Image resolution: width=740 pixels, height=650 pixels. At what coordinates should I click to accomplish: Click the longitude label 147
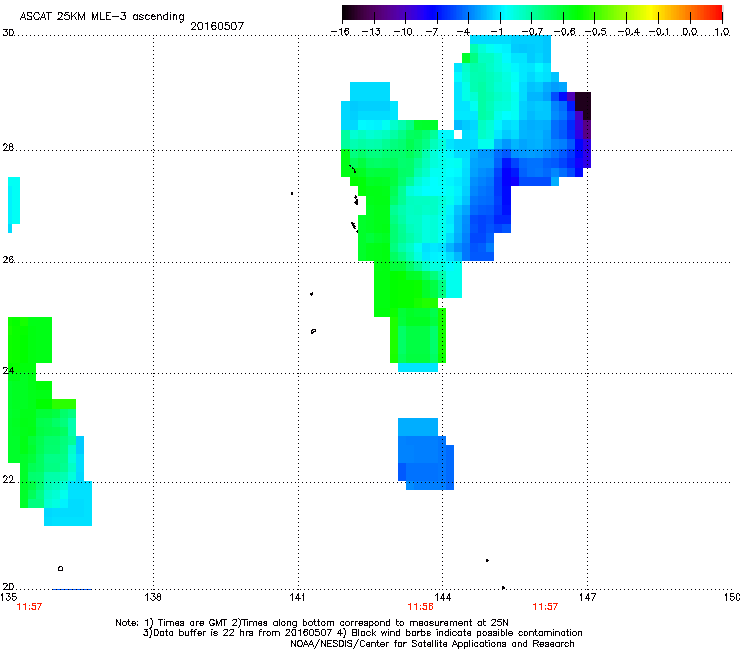[x=588, y=597]
